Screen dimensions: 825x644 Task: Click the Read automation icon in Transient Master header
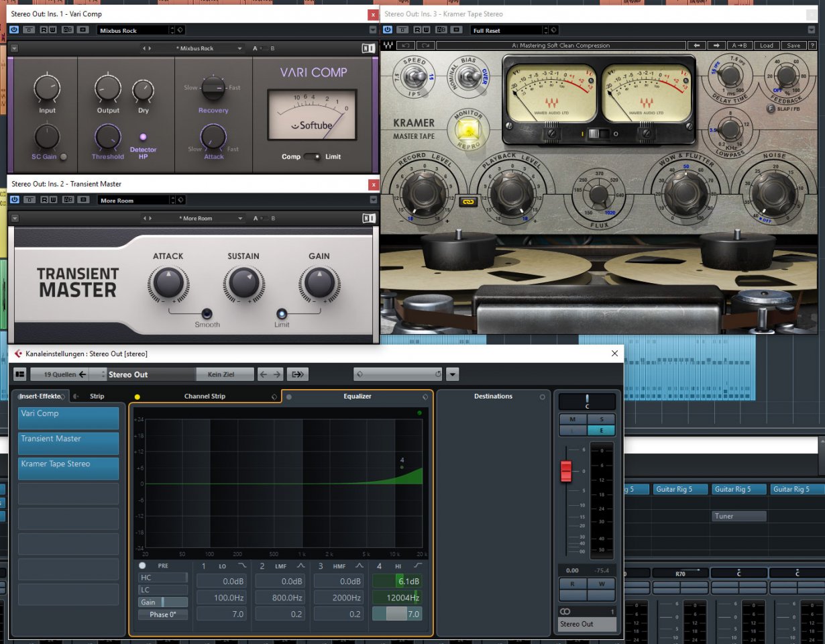coord(44,200)
